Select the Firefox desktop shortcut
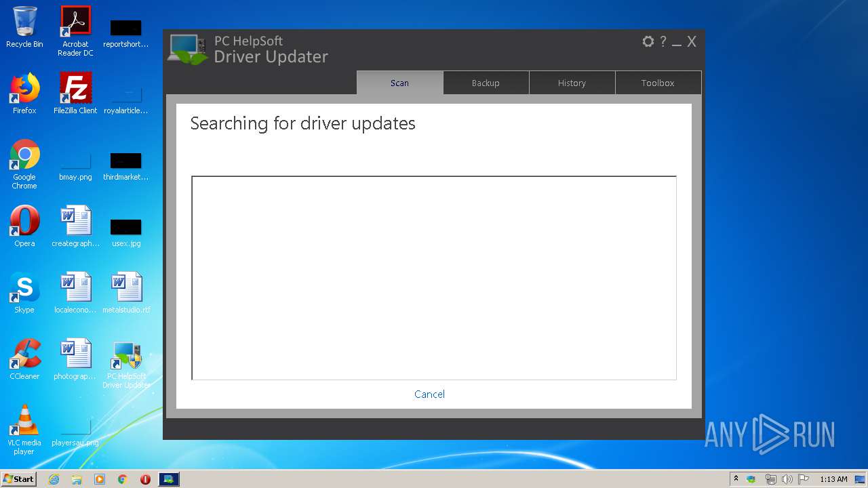The width and height of the screenshot is (868, 488). tap(24, 94)
